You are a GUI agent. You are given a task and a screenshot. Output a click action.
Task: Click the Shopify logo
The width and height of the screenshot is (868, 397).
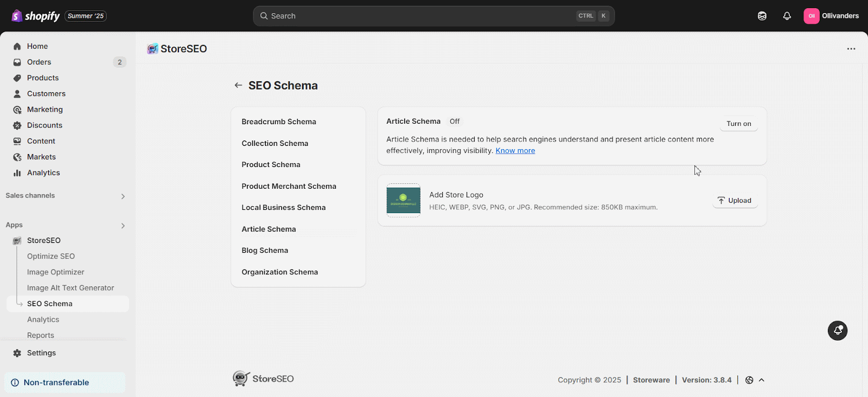tap(36, 16)
